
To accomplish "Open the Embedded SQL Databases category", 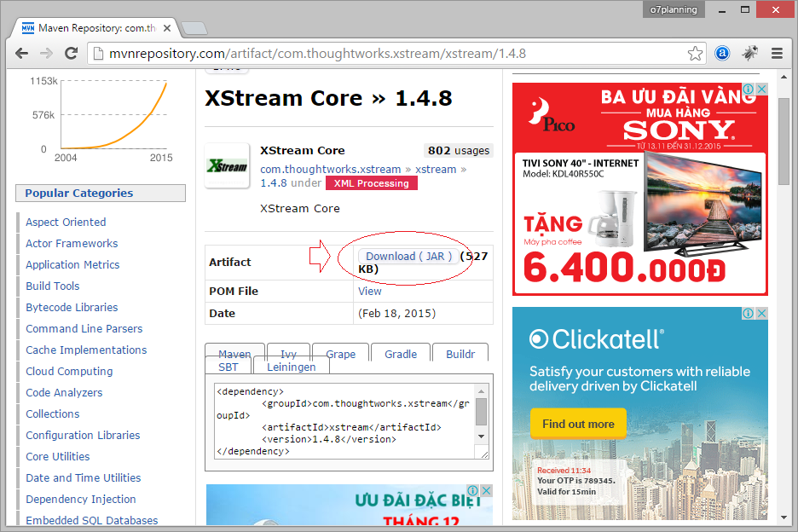I will click(91, 520).
